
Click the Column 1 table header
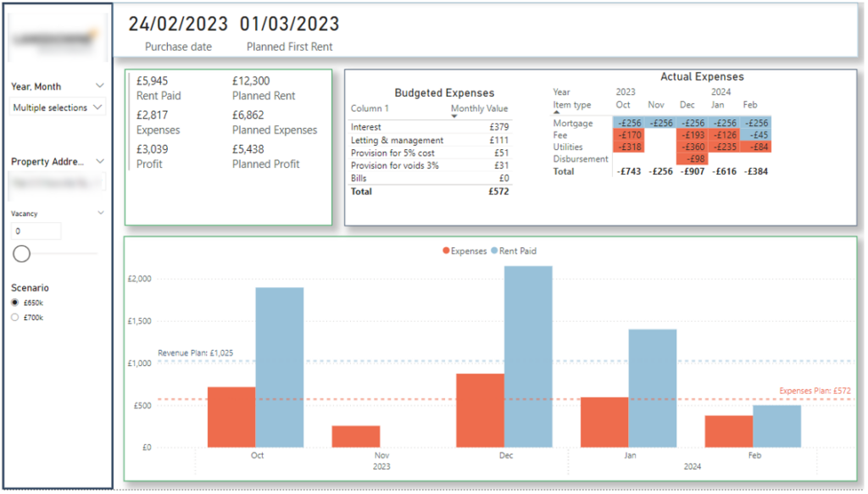(370, 108)
